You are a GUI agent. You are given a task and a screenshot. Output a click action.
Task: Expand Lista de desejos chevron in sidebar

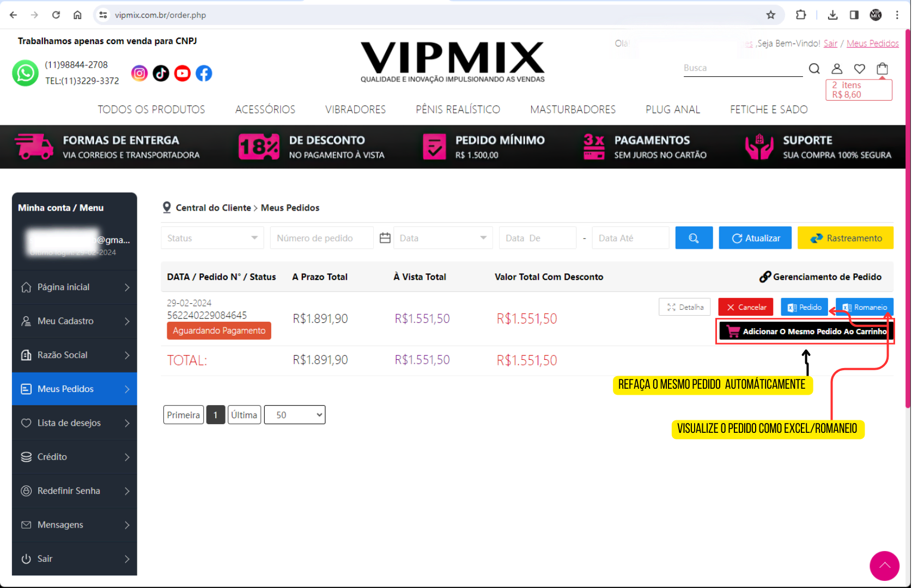click(x=127, y=423)
